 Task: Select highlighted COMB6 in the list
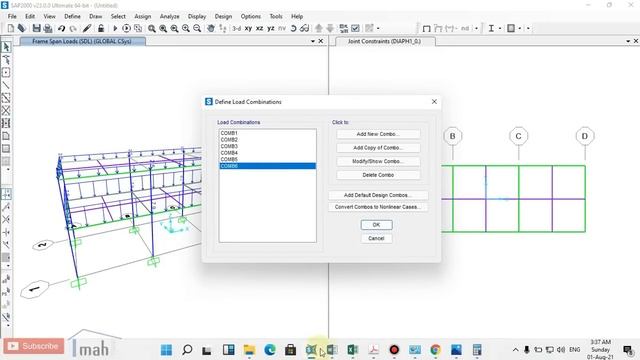click(267, 166)
